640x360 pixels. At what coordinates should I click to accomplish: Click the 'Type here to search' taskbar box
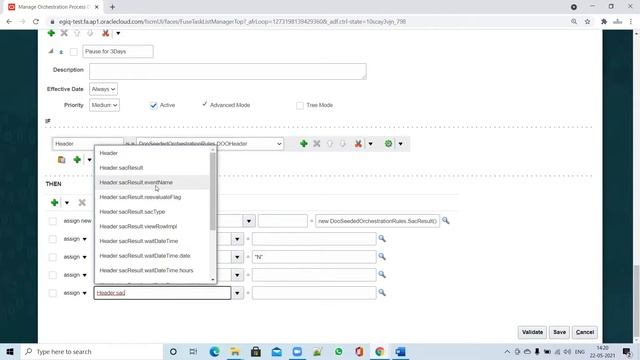coord(91,351)
